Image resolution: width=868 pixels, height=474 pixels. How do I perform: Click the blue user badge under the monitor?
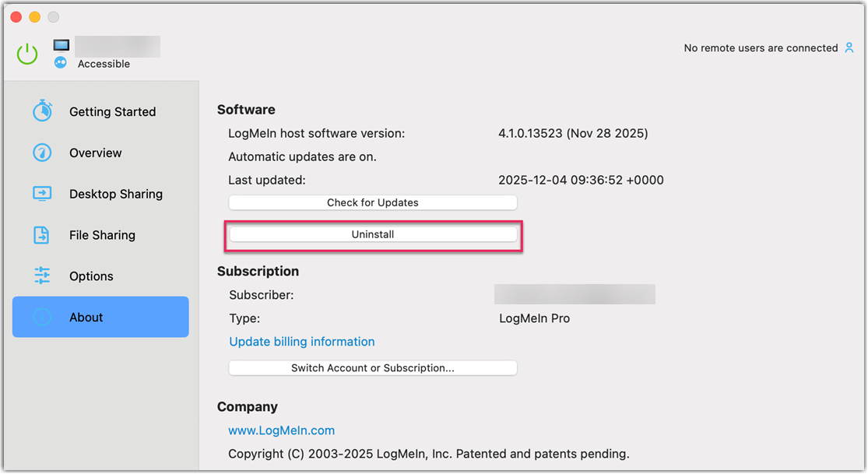(x=60, y=62)
